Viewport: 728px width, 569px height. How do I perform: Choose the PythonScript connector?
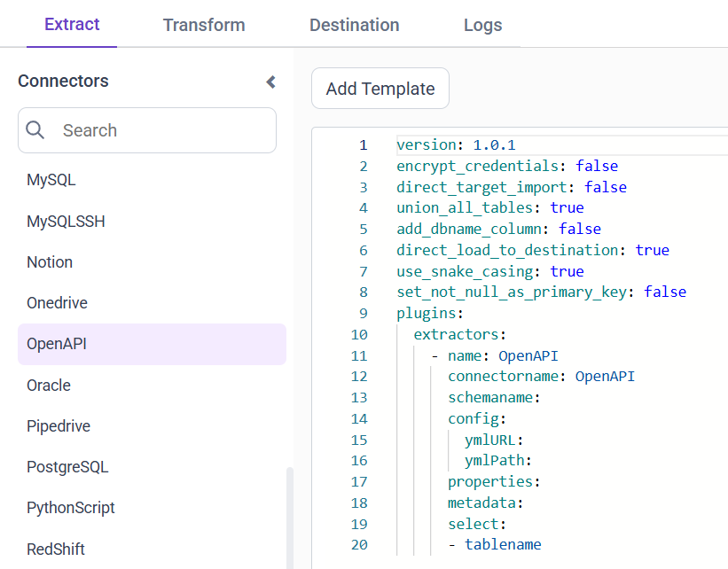tap(71, 508)
